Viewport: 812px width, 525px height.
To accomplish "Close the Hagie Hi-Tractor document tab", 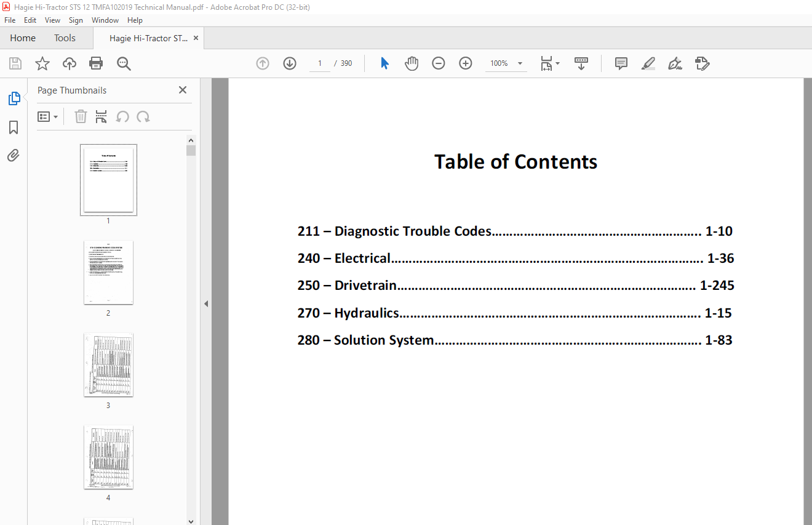I will (196, 38).
